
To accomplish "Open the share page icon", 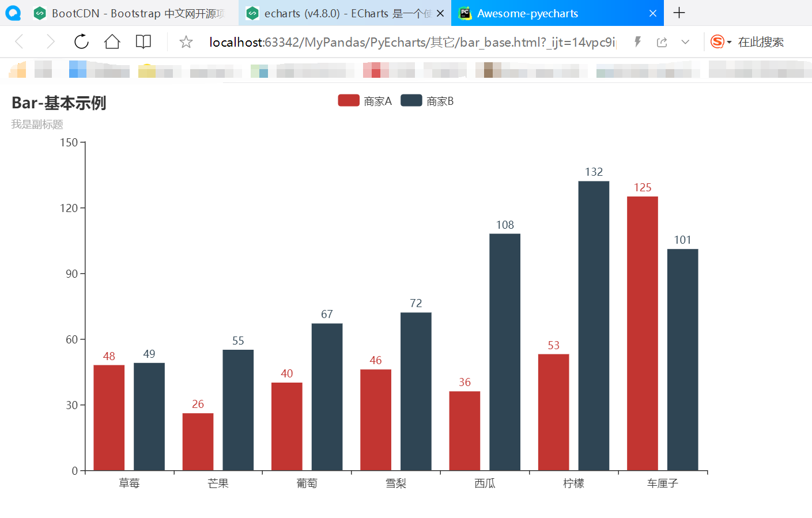I will (661, 41).
